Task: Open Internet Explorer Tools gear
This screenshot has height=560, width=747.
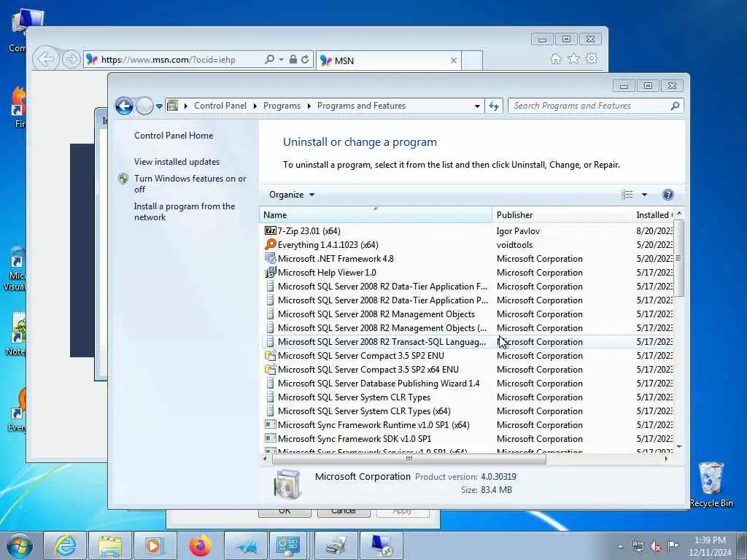Action: click(x=592, y=58)
